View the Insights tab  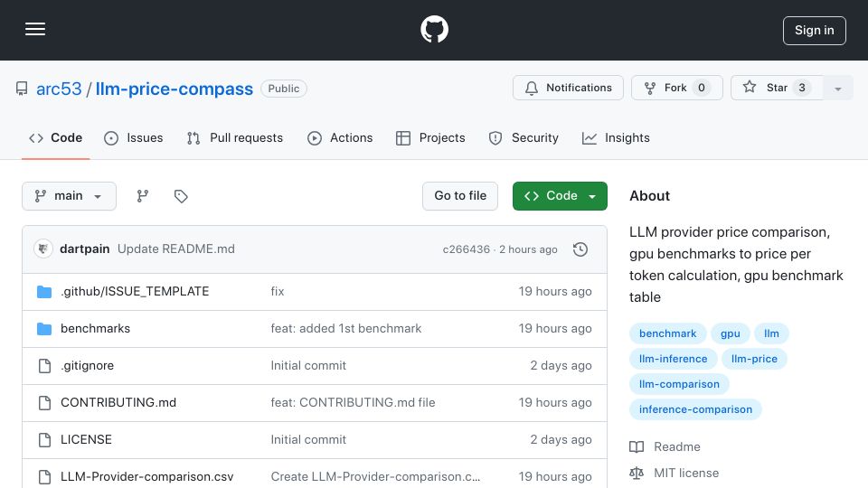[616, 137]
